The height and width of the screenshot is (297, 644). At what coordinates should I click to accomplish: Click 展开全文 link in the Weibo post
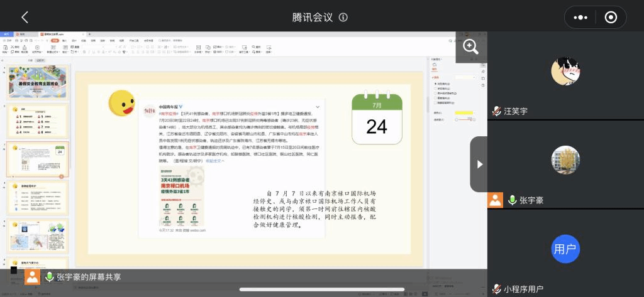point(215,161)
